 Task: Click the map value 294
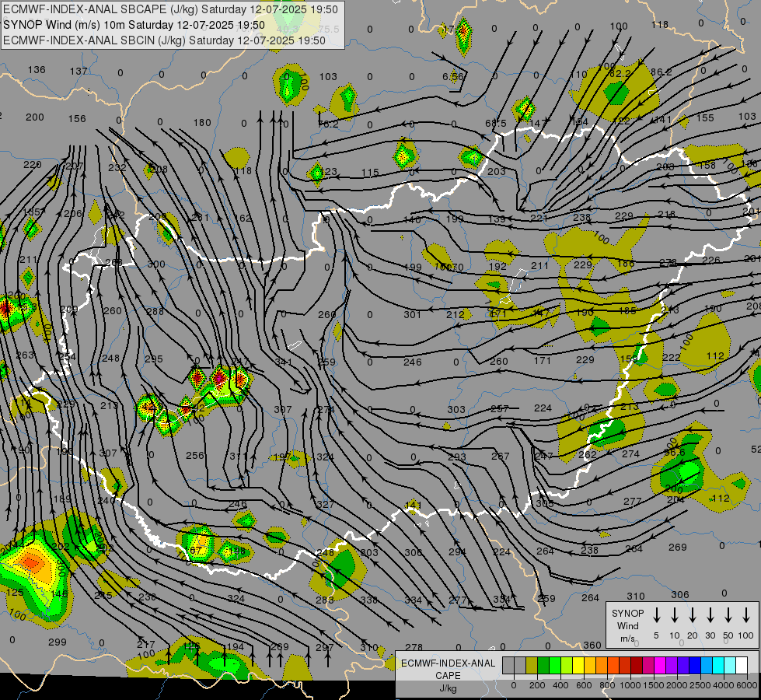[x=457, y=552]
